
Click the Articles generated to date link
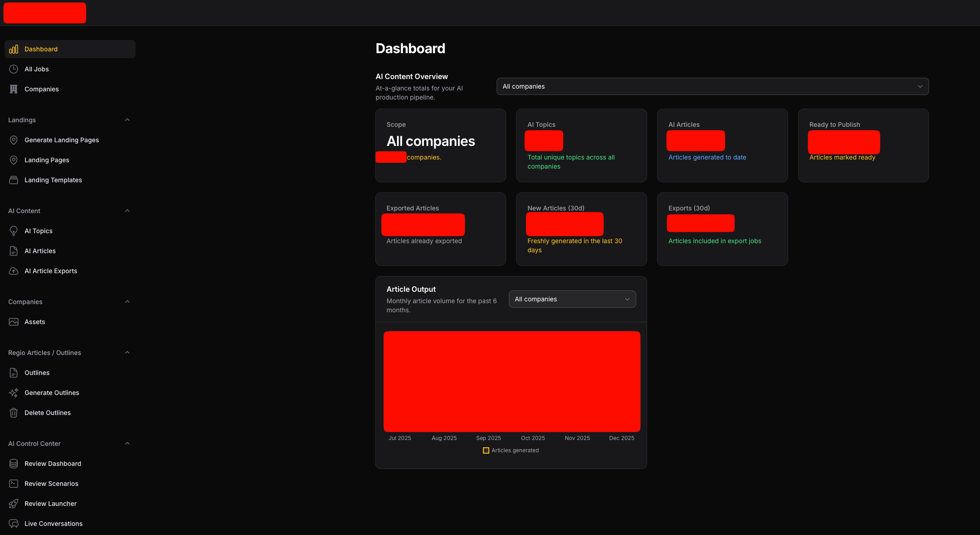707,157
